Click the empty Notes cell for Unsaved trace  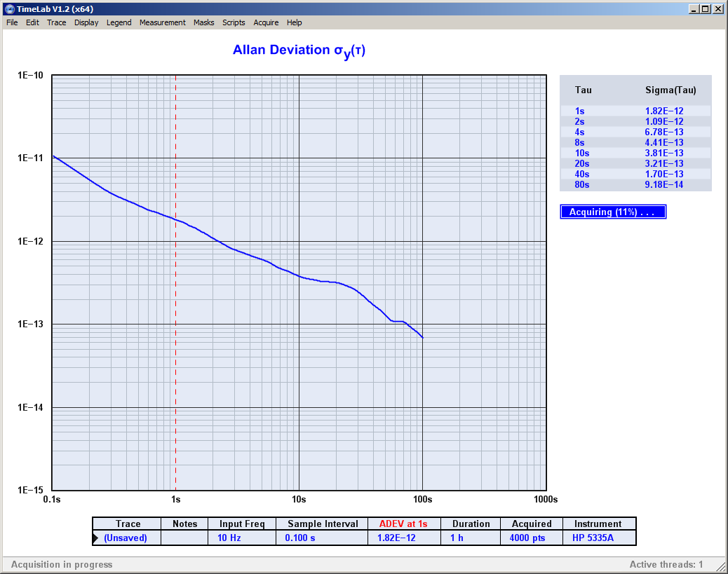pos(184,538)
